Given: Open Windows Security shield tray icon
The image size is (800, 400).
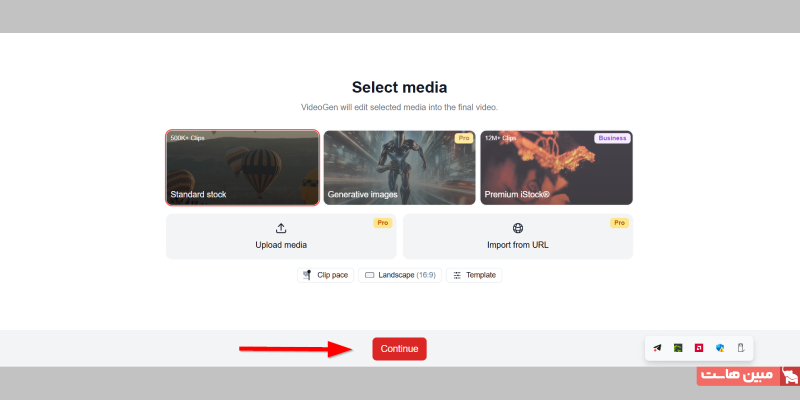Looking at the screenshot, I should pyautogui.click(x=720, y=348).
